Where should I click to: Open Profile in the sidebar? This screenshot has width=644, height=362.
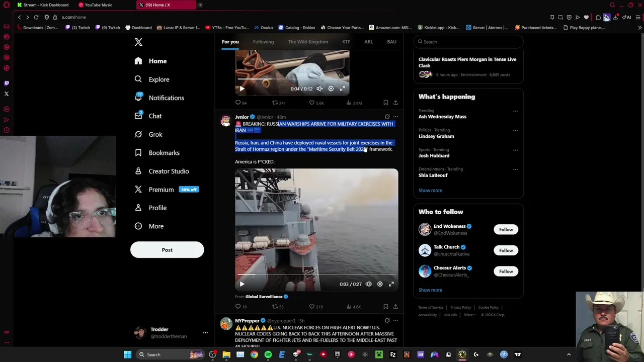coord(150,208)
